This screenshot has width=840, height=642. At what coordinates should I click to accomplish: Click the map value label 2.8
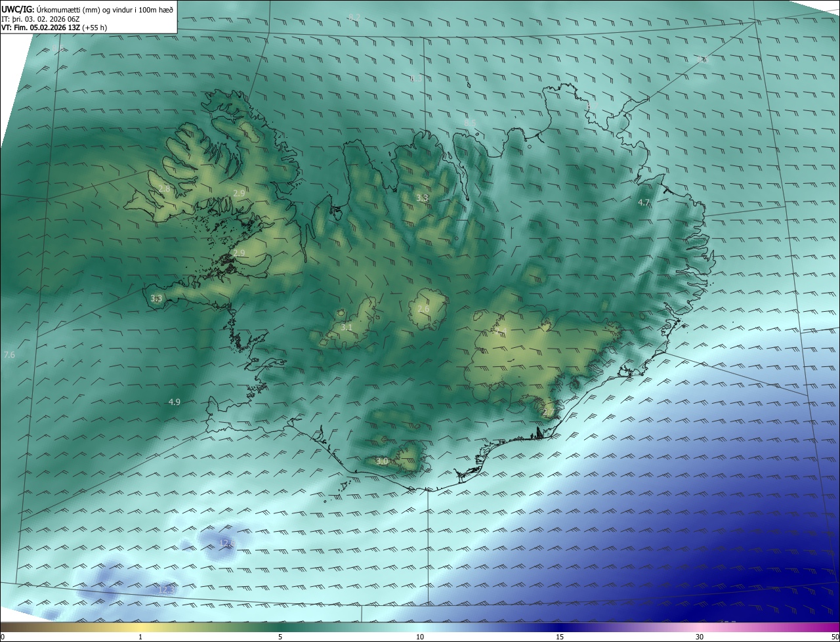coord(164,189)
